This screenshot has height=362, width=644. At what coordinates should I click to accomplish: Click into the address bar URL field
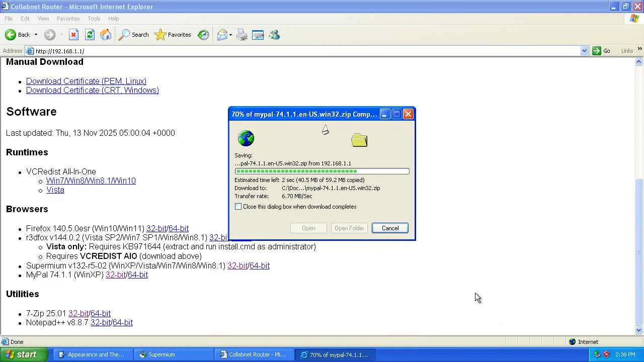(307, 51)
